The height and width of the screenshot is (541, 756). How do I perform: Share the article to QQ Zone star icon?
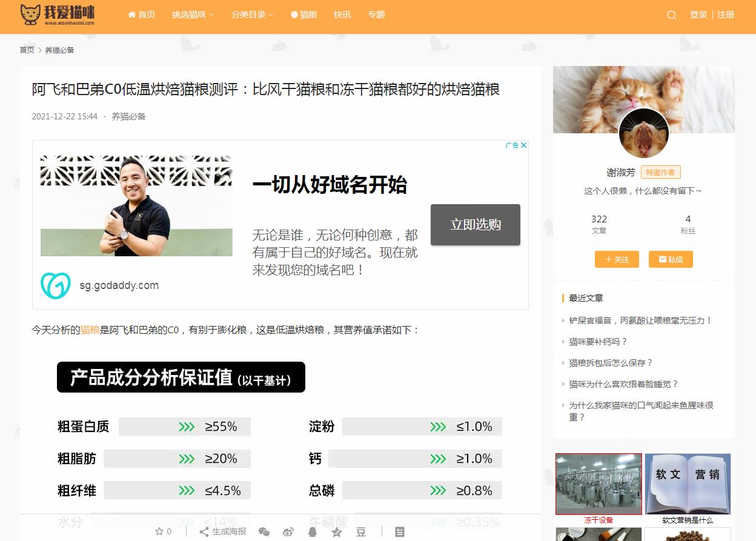[x=337, y=532]
